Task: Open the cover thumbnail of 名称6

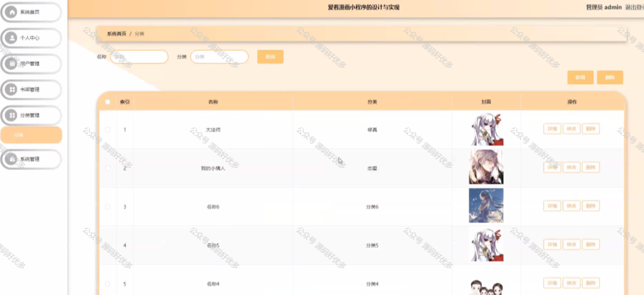Action: coord(486,206)
